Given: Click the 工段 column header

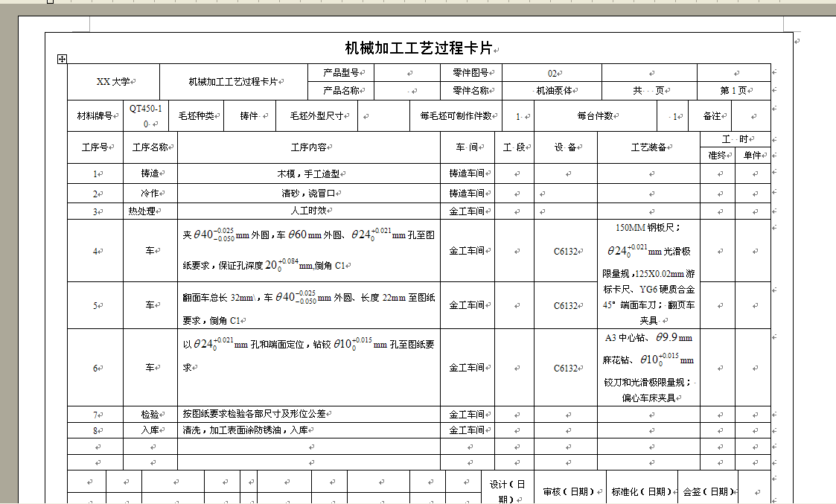Looking at the screenshot, I should (x=515, y=147).
